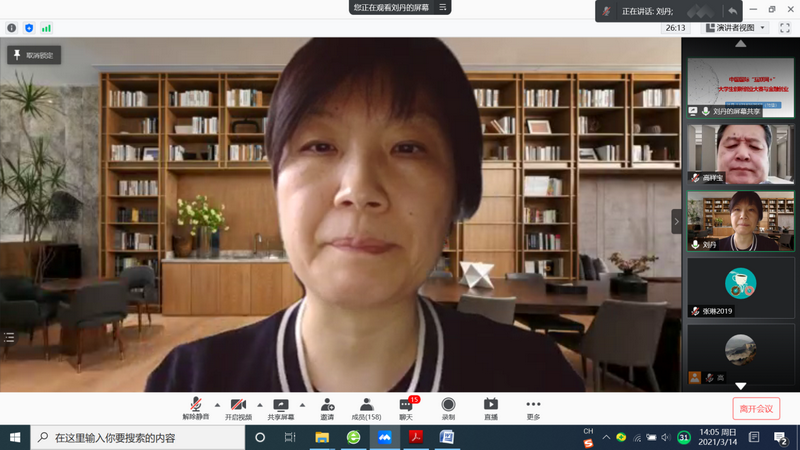Expand audio options arrow beside 解除静音
Screen dimensions: 800x450
pyautogui.click(x=216, y=405)
